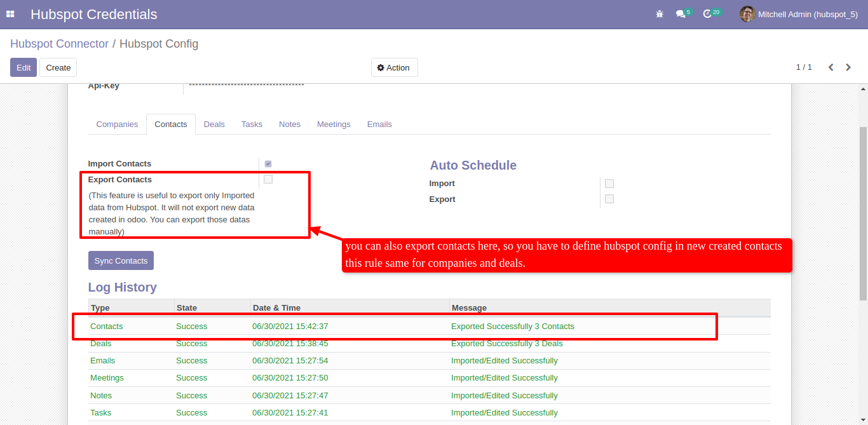Open the Contacts log history row
The image size is (868, 425).
click(430, 326)
